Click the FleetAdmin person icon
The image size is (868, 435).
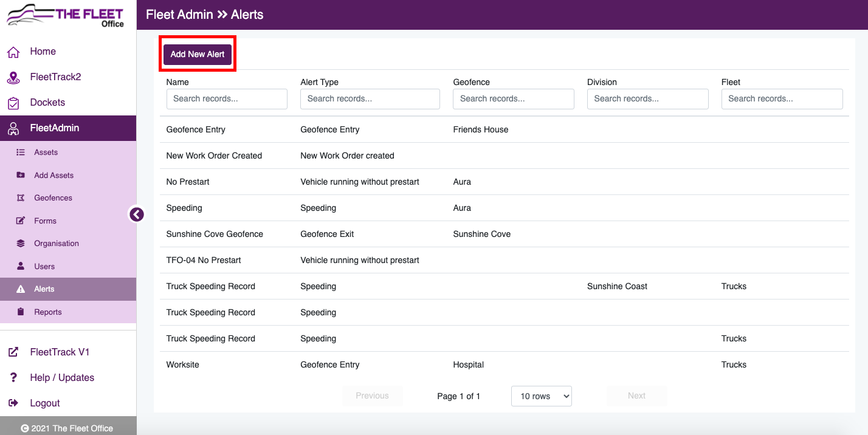[x=13, y=128]
